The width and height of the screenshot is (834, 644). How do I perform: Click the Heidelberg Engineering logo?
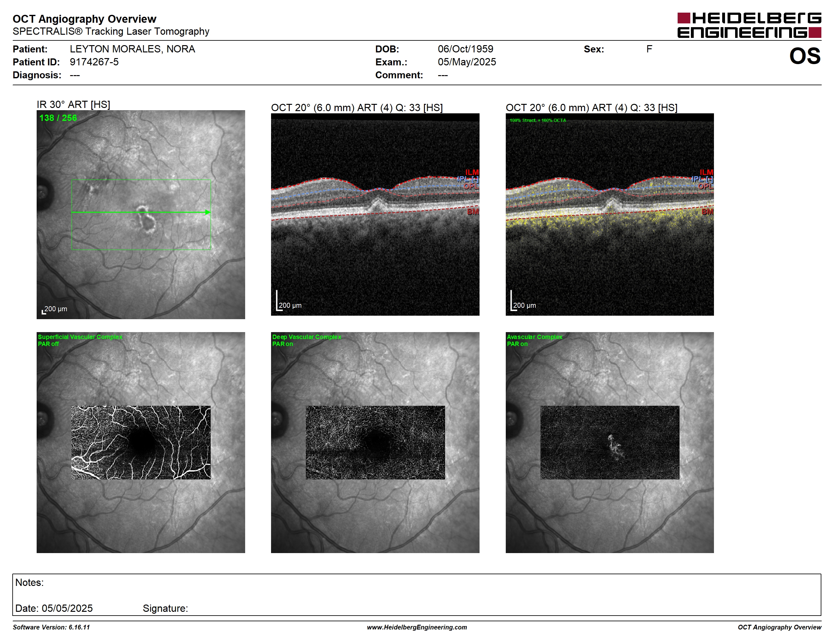[x=749, y=25]
